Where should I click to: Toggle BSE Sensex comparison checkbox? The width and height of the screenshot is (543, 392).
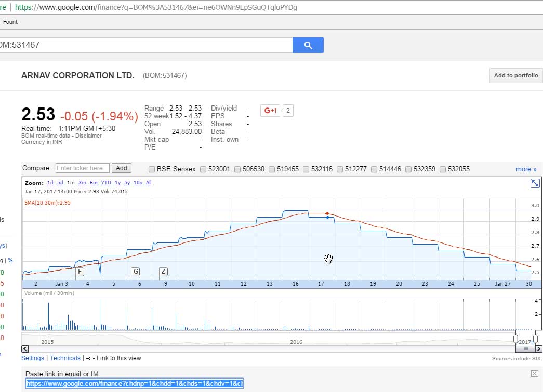[x=151, y=169]
